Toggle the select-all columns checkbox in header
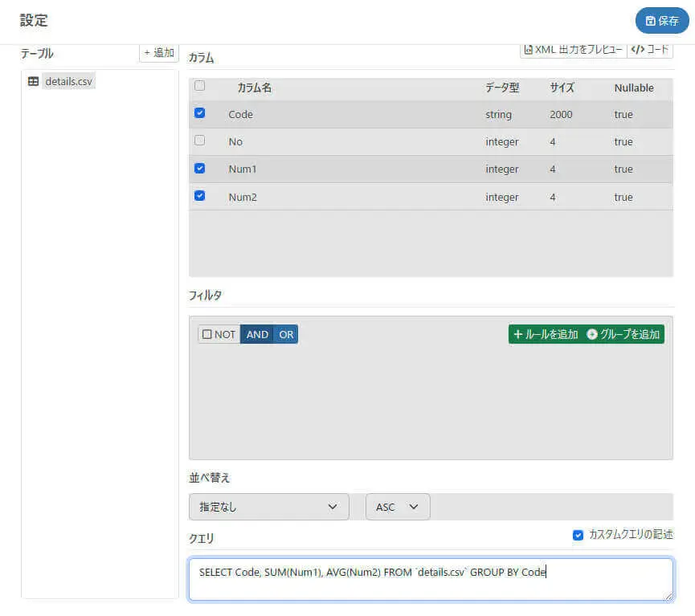695x616 pixels. tap(199, 85)
